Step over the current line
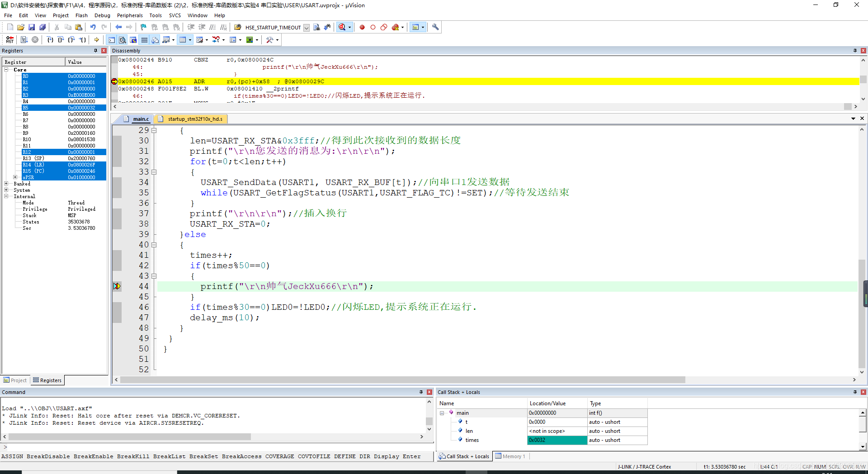868x474 pixels. [61, 40]
